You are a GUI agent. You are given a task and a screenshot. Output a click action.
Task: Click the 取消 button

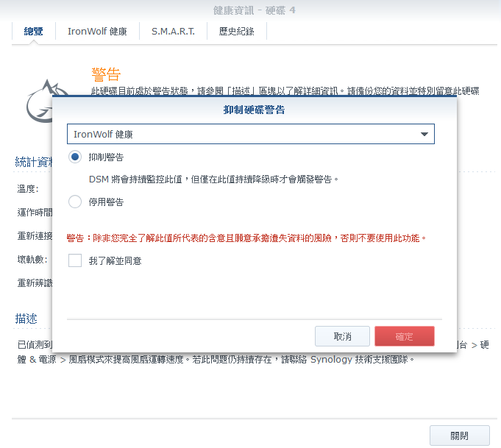342,336
